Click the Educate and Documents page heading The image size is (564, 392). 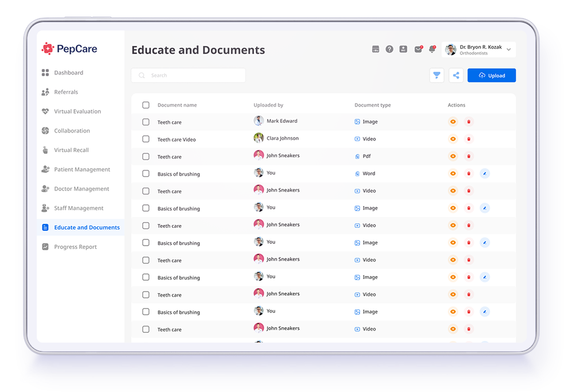(x=198, y=50)
